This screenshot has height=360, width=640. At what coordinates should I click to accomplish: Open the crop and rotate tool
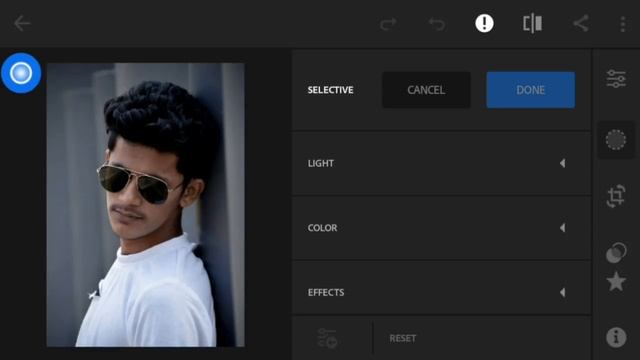click(x=616, y=196)
